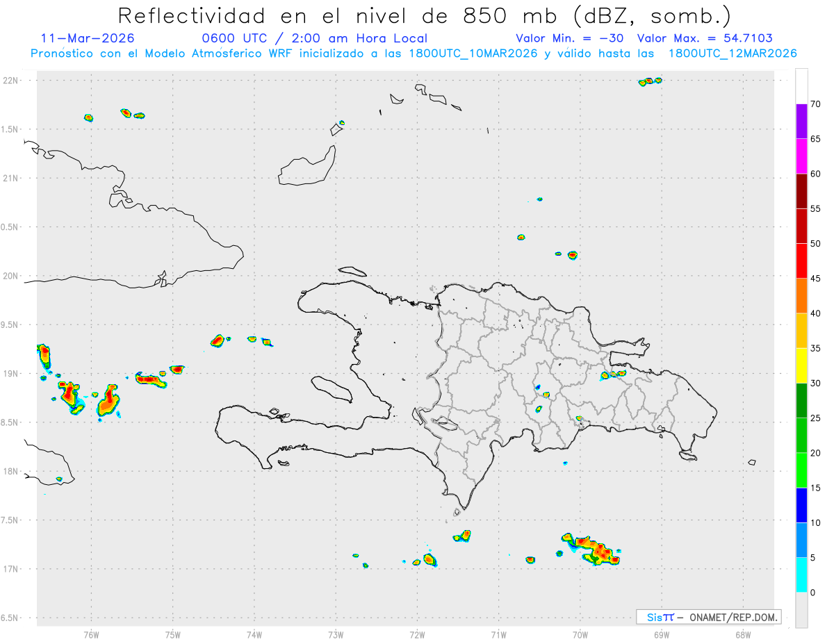Select the dark green 25–30 dBZ colorbar segment

pyautogui.click(x=801, y=401)
